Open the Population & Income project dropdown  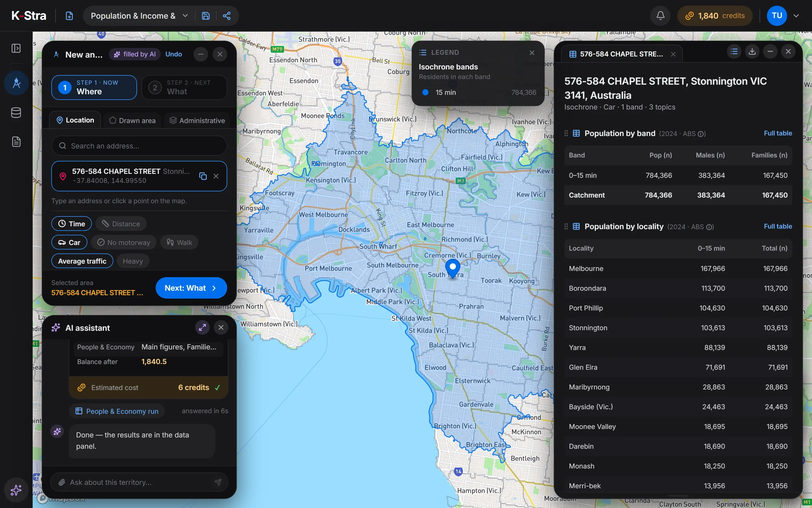point(185,16)
